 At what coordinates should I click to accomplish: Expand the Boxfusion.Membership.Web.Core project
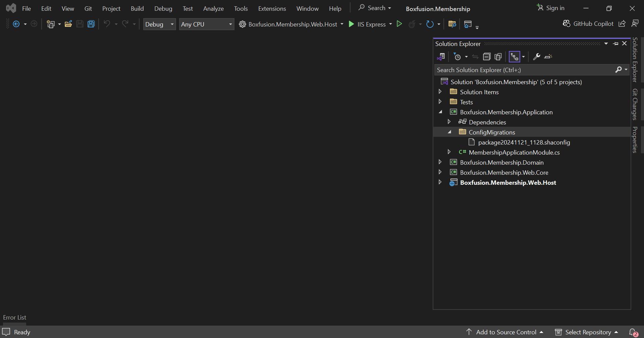(x=440, y=172)
